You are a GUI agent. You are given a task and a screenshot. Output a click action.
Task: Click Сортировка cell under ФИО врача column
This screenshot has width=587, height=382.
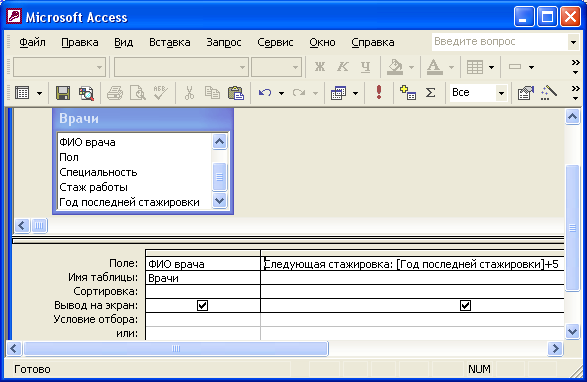coord(203,291)
